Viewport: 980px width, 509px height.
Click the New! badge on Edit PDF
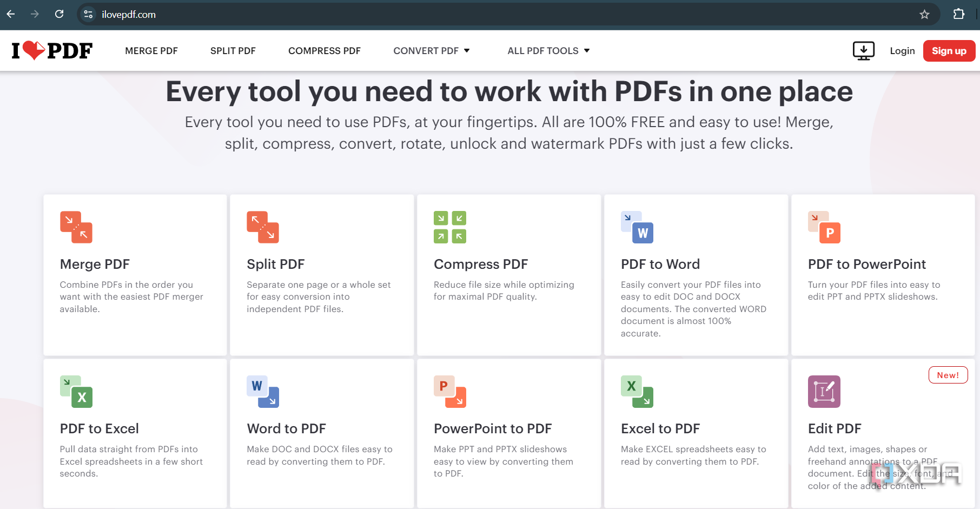point(948,375)
